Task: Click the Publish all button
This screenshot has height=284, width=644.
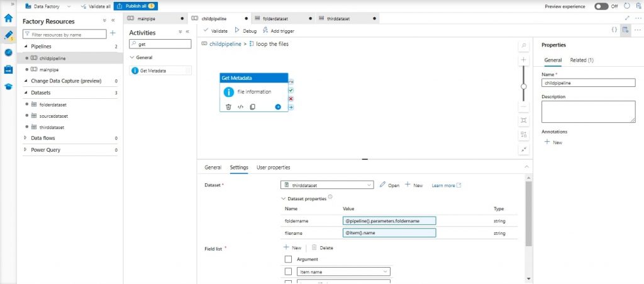Action: point(135,6)
